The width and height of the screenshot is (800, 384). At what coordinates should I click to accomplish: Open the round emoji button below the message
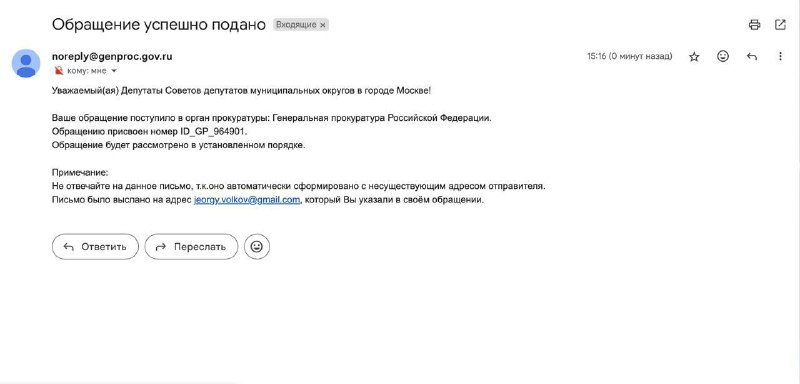(257, 247)
